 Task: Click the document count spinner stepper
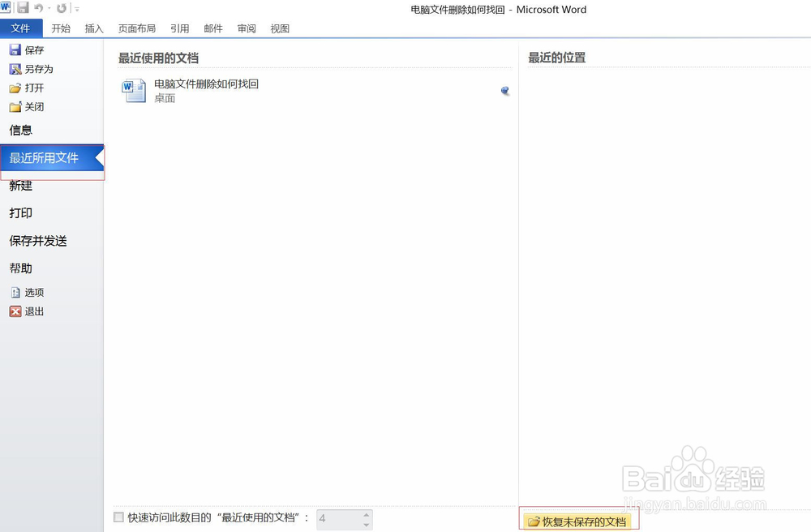(366, 519)
